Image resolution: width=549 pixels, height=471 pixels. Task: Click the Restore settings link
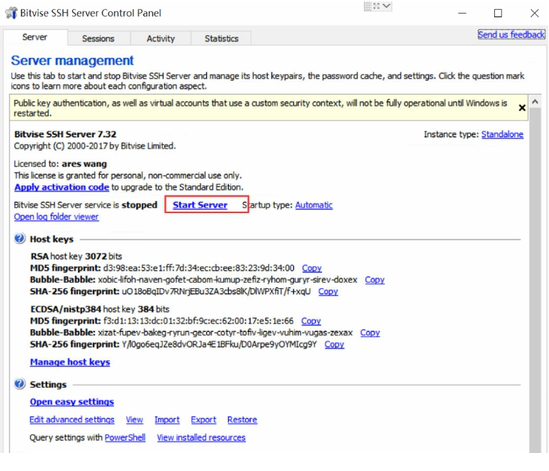242,420
